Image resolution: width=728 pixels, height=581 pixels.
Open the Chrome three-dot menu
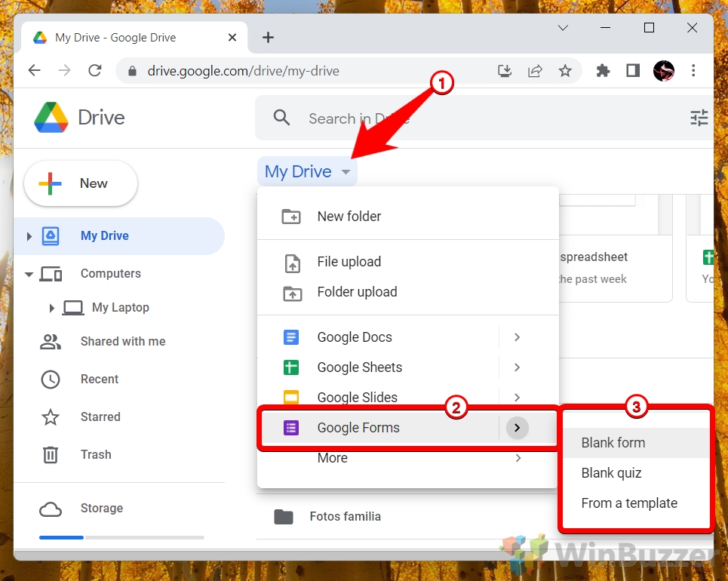[693, 71]
